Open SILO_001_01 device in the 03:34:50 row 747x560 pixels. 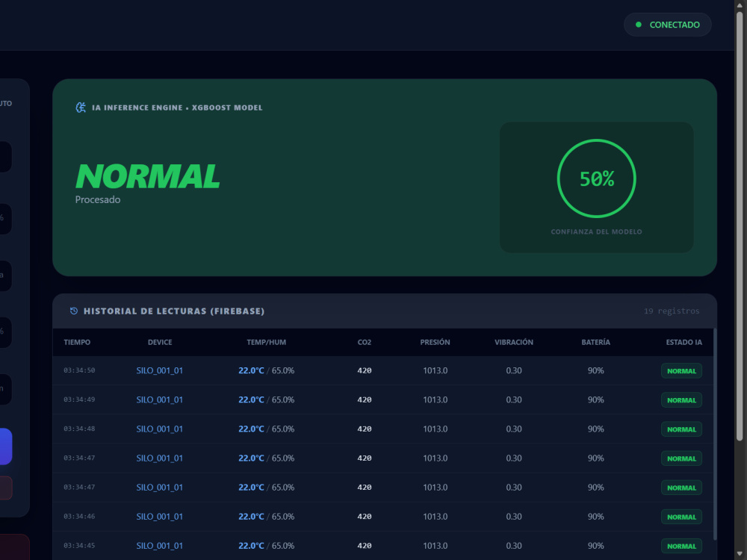pyautogui.click(x=160, y=370)
